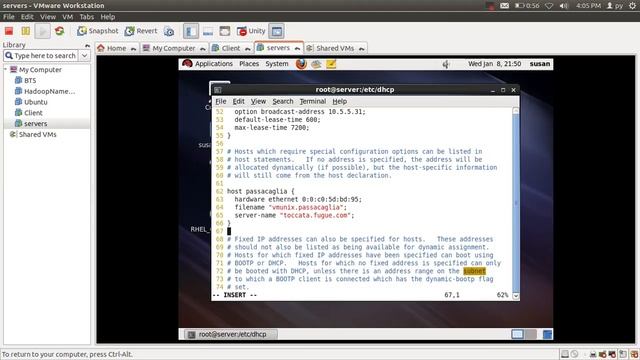Click the Revert to snapshot button
This screenshot has height=360, width=640.
click(141, 31)
